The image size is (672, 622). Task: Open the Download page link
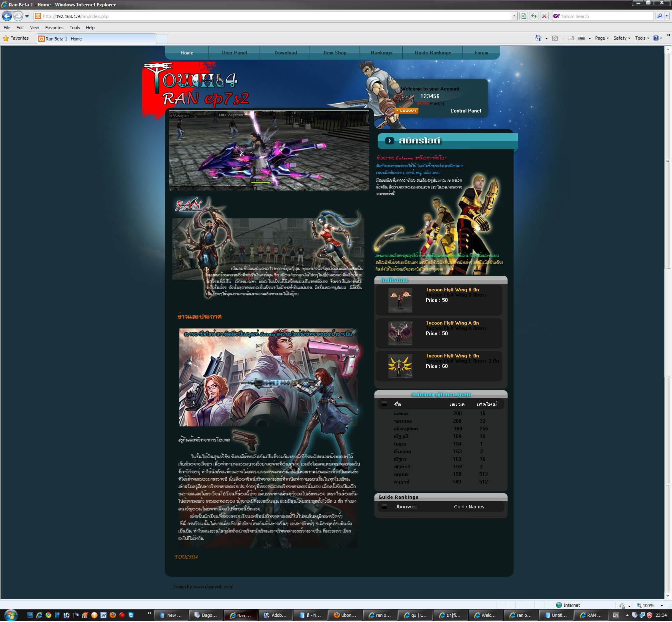pyautogui.click(x=286, y=53)
